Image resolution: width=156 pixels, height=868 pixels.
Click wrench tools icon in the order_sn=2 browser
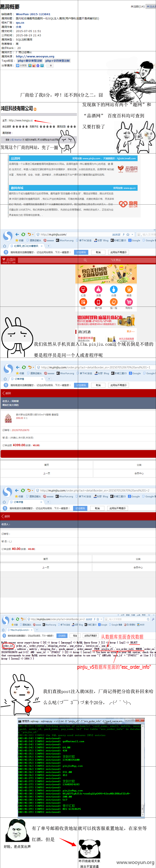coord(153,619)
